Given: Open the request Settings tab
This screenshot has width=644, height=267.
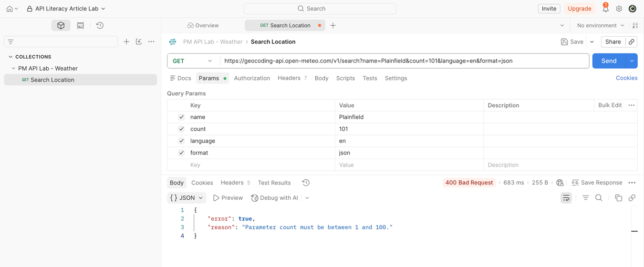Looking at the screenshot, I should coord(396,78).
